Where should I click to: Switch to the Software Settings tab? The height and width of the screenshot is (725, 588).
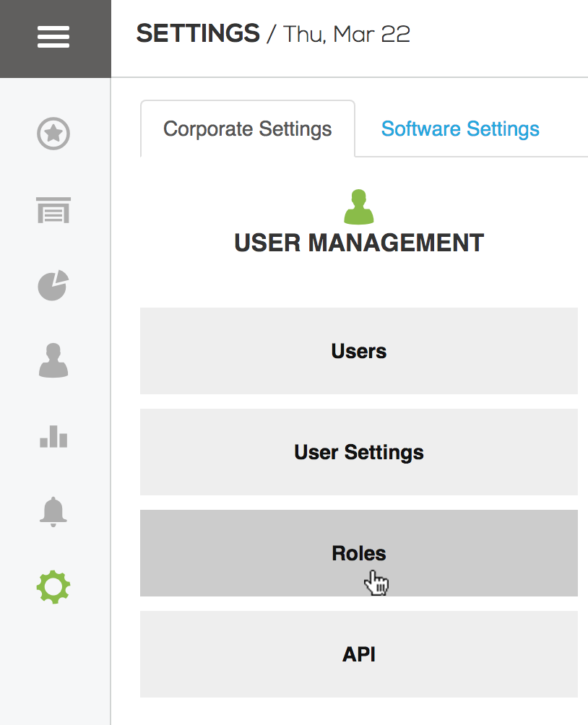(460, 129)
